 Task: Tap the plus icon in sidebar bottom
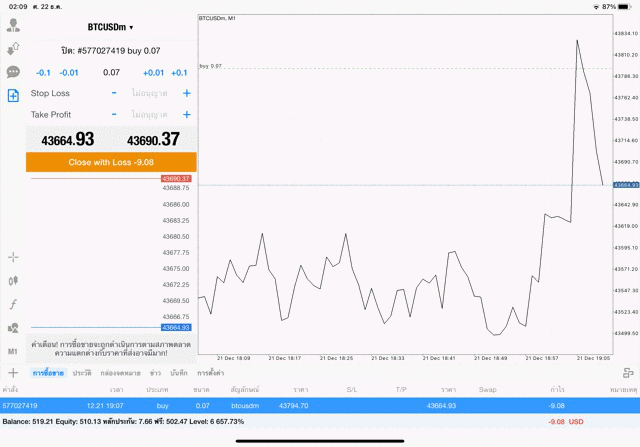pyautogui.click(x=14, y=373)
